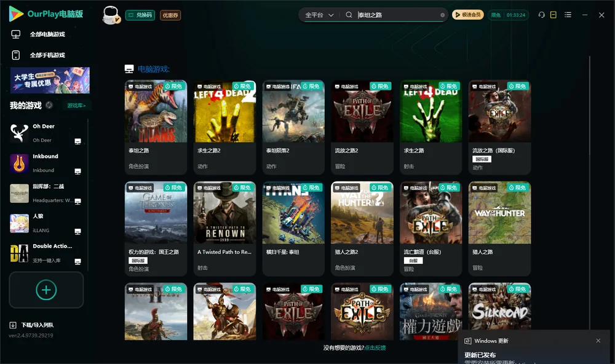Screen dimensions: 615x364
Task: Open Double Action in my games list
Action: click(x=45, y=253)
